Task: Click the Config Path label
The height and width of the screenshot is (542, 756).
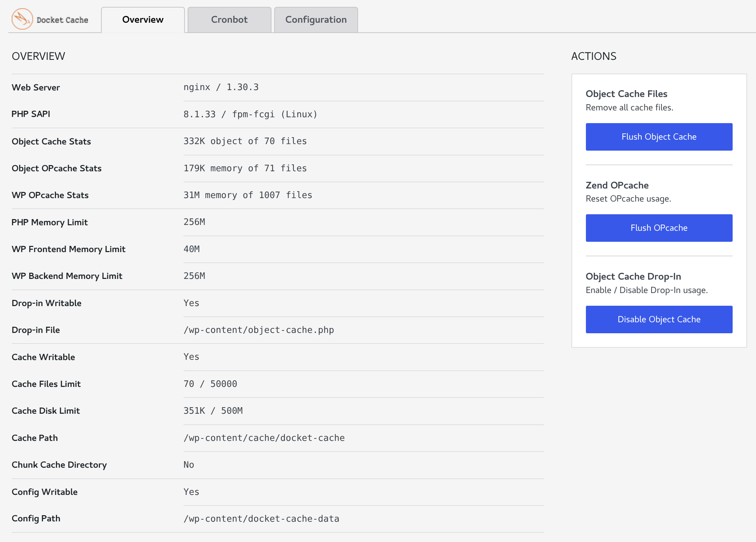Action: click(36, 519)
